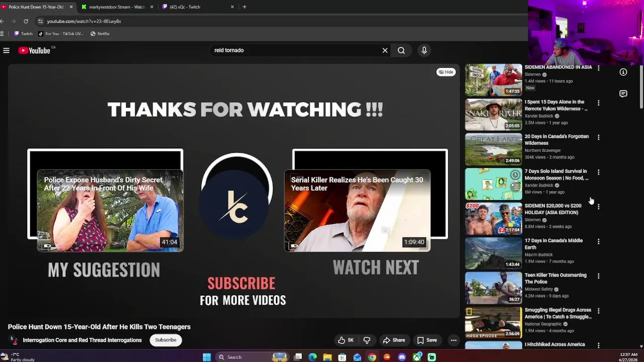Click the sidebar vertical scrollbar
Viewport: 644px width, 362px height.
(641, 87)
